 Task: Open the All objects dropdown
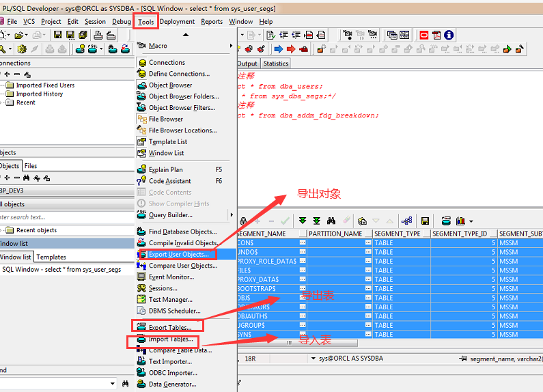(x=67, y=204)
